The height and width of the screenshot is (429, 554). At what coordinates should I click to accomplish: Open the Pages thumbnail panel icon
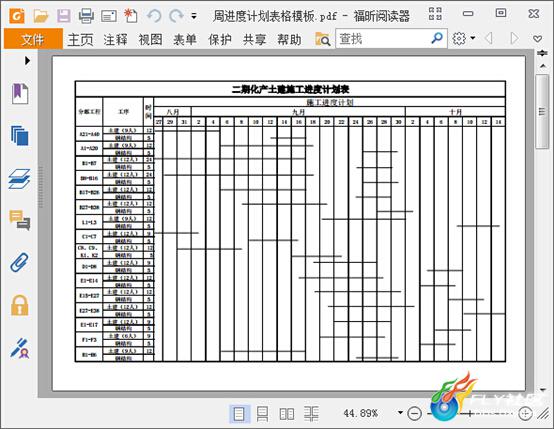[19, 136]
